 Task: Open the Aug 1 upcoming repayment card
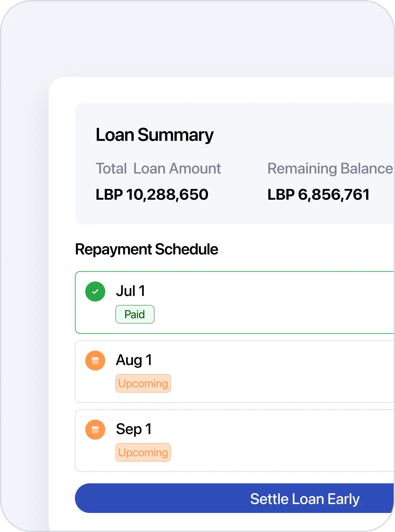pos(263,372)
